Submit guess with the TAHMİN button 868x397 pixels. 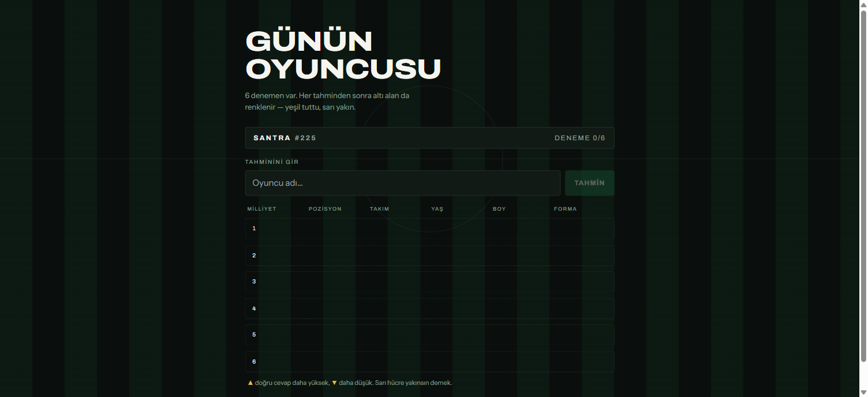(x=589, y=183)
